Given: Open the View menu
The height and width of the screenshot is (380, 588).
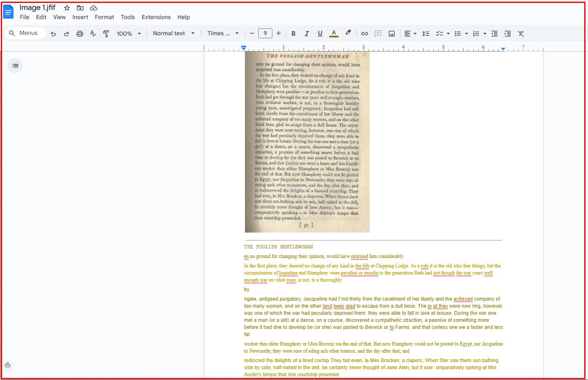Looking at the screenshot, I should pos(59,17).
